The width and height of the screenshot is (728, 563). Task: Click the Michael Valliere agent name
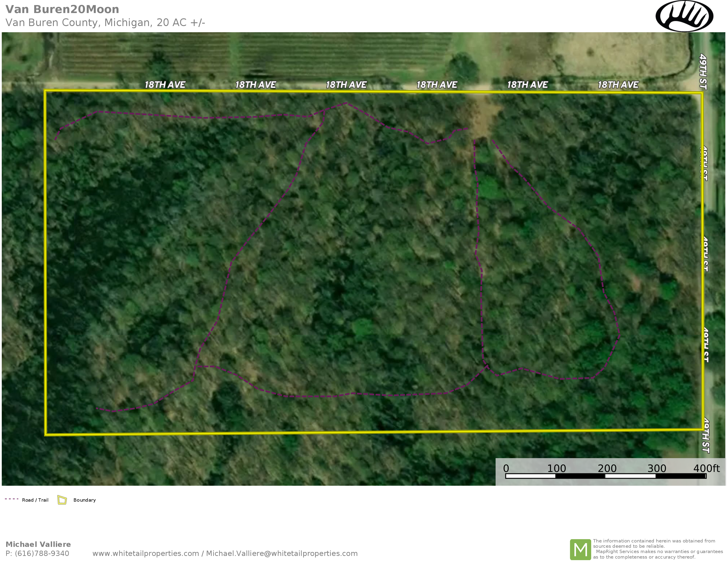(x=38, y=544)
